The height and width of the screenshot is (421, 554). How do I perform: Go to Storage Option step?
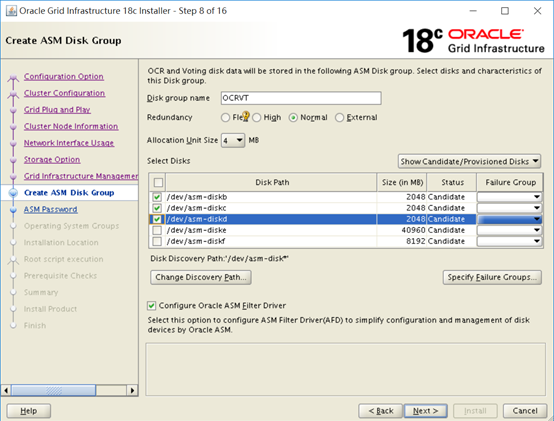(x=52, y=160)
